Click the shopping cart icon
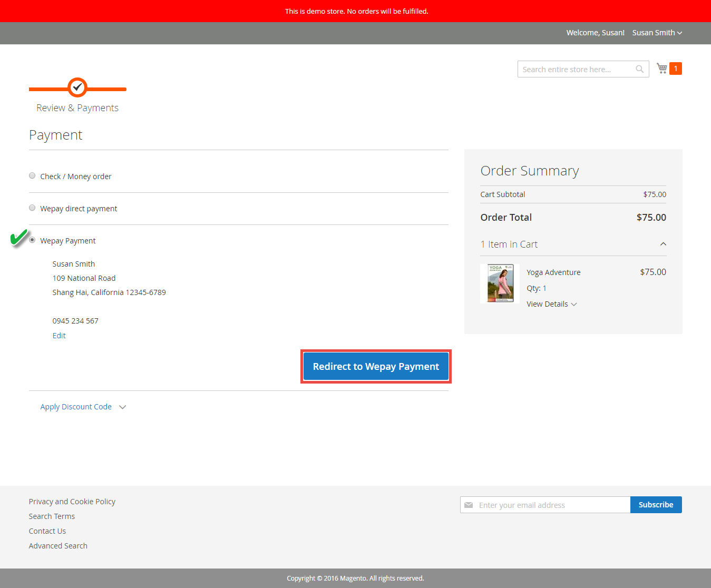711x588 pixels. pyautogui.click(x=662, y=68)
